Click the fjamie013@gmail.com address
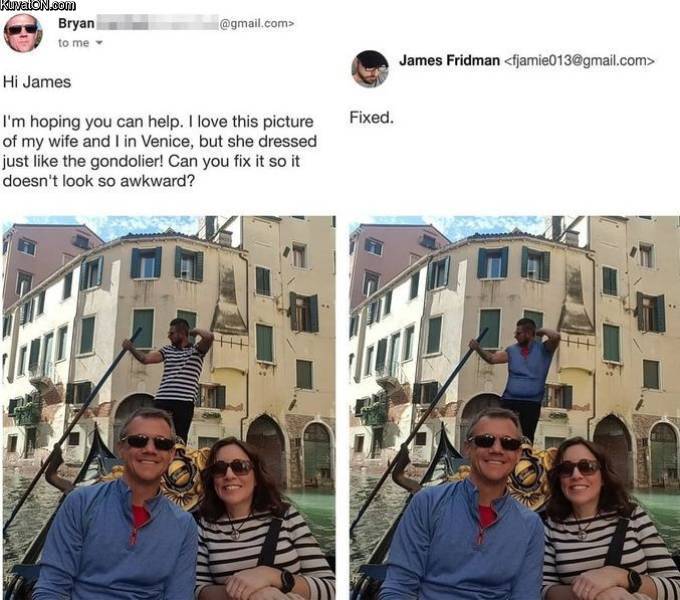680x600 pixels. click(x=579, y=61)
